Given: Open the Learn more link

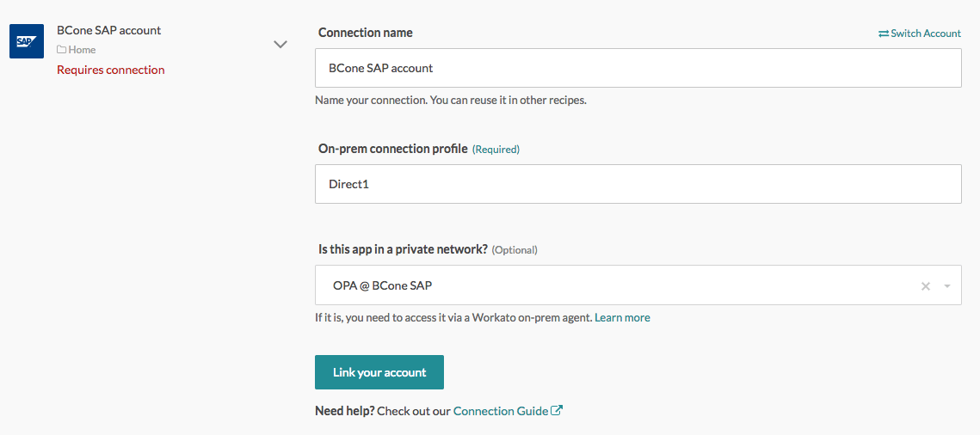Looking at the screenshot, I should coord(622,318).
